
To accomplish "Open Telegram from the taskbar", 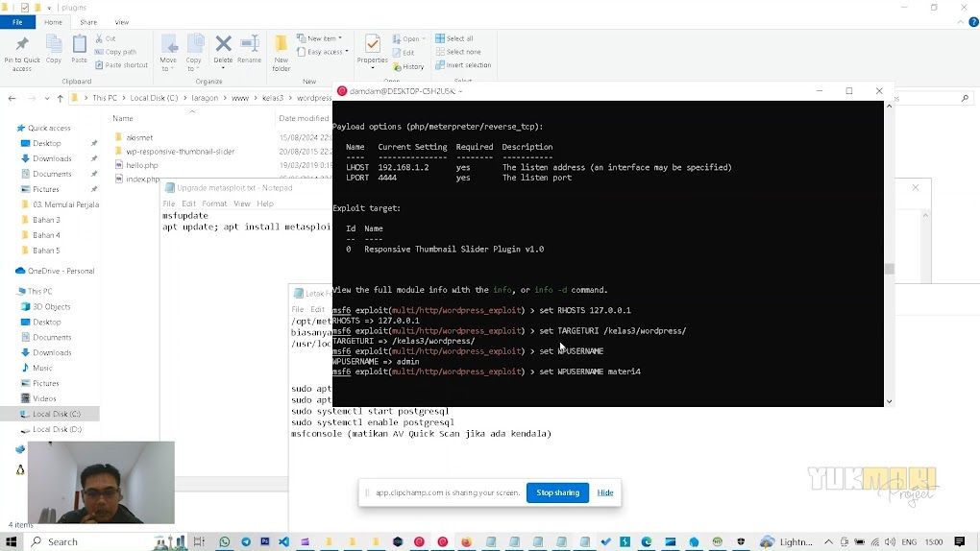I will pos(246,541).
